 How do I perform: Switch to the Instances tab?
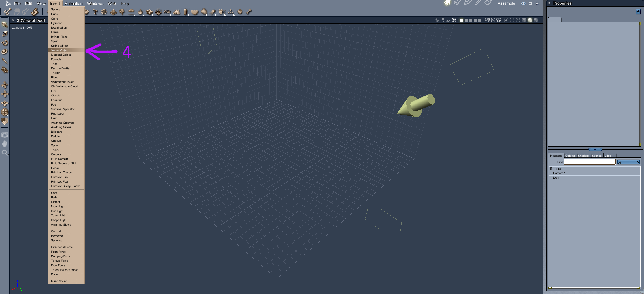[556, 156]
